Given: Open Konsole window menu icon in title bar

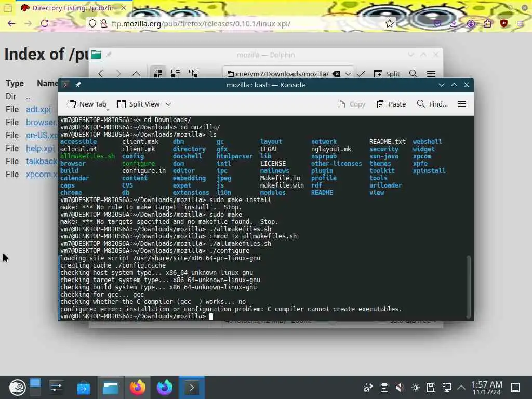Looking at the screenshot, I should [65, 85].
